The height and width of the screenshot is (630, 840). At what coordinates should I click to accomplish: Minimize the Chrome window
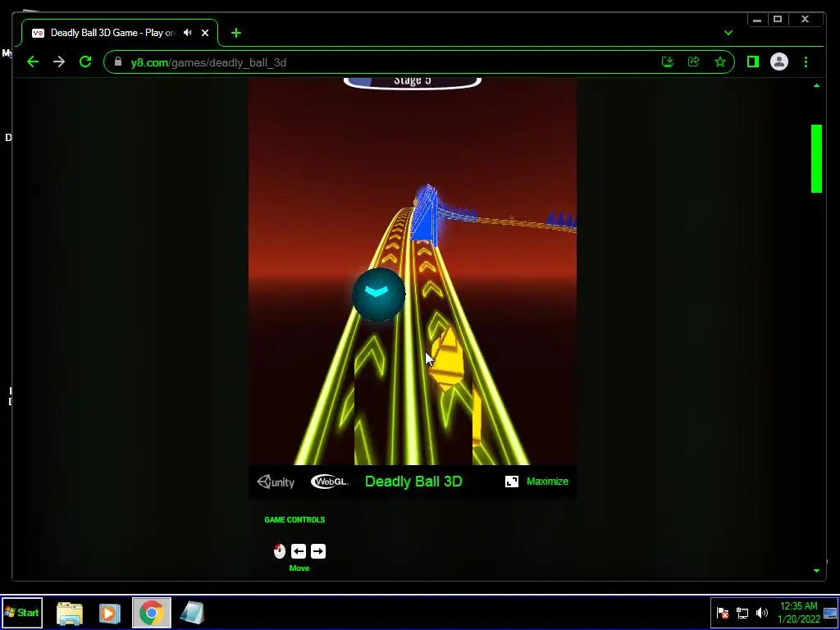757,20
